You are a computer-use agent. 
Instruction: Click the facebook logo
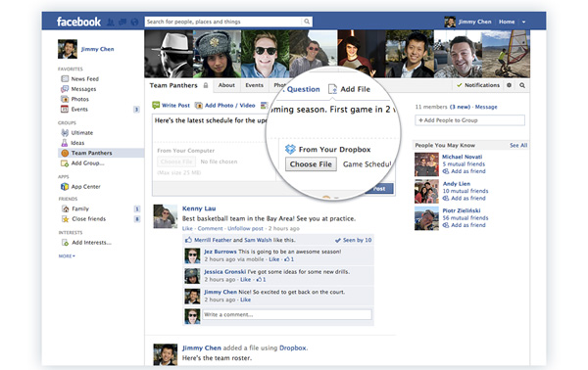78,22
